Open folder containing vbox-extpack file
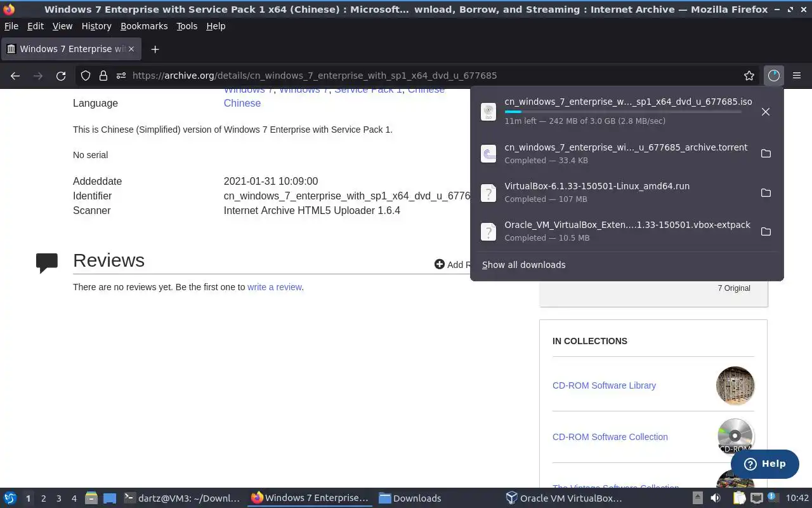Image resolution: width=812 pixels, height=508 pixels. 766,231
